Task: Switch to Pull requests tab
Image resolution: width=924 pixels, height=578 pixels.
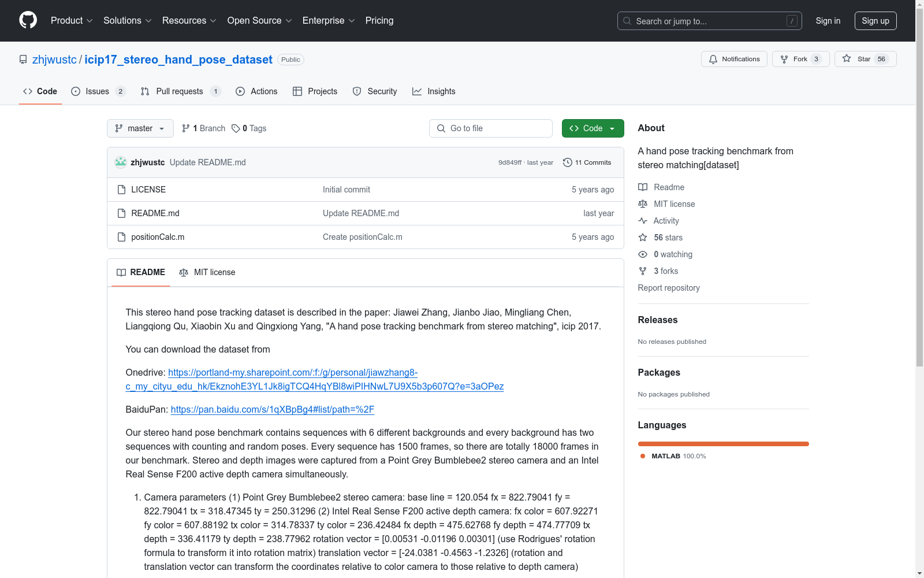Action: coord(181,91)
